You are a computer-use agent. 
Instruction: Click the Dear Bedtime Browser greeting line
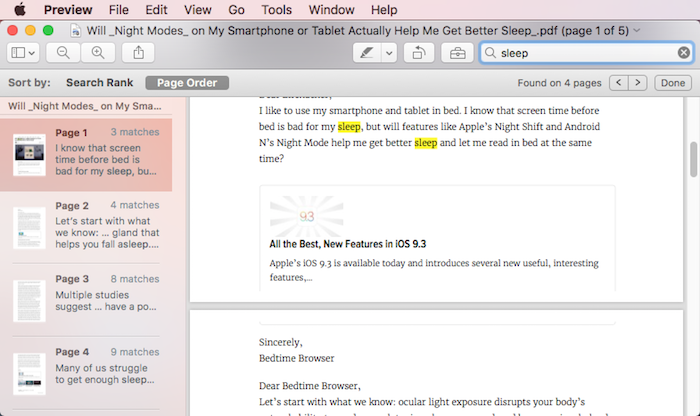point(309,386)
